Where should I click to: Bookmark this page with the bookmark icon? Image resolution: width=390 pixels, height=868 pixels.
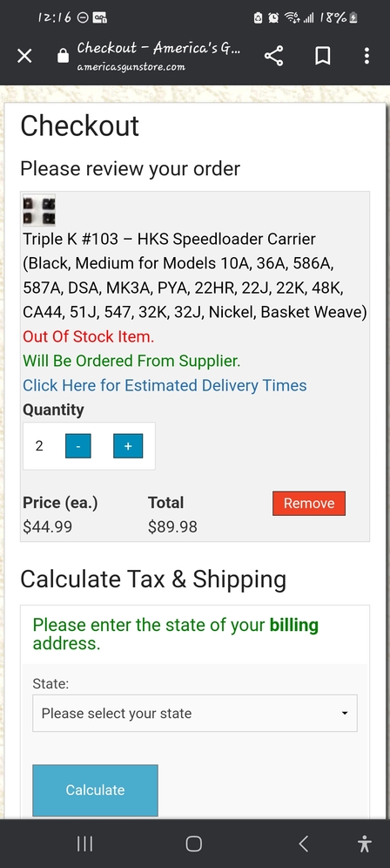322,56
